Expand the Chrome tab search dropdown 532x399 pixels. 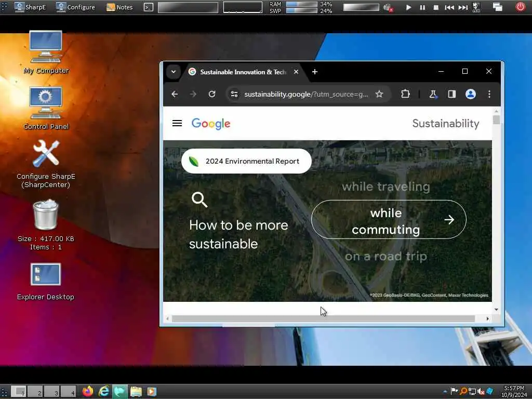[174, 72]
